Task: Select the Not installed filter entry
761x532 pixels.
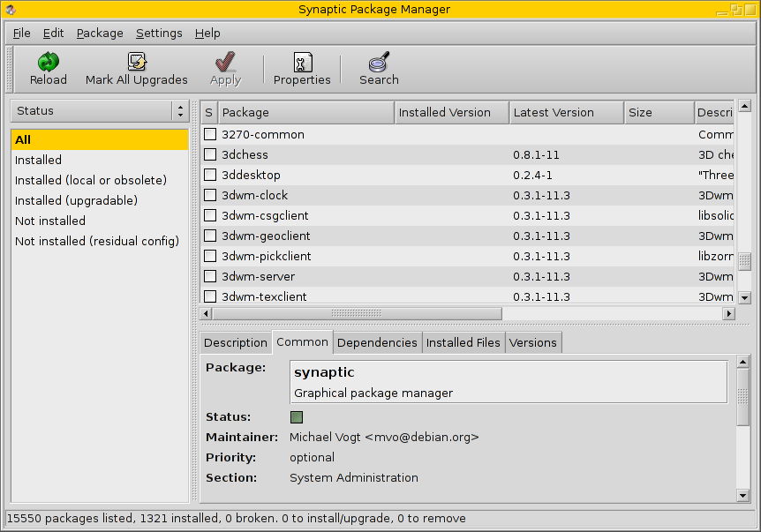Action: point(50,221)
